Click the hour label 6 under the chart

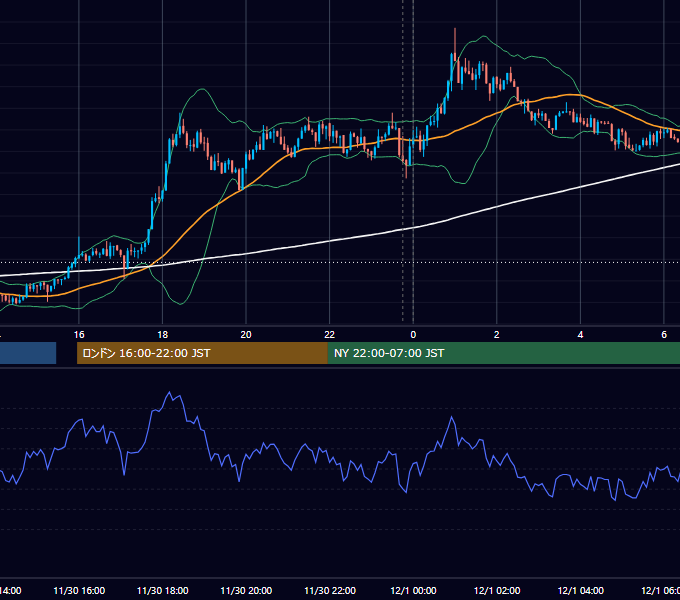(664, 335)
